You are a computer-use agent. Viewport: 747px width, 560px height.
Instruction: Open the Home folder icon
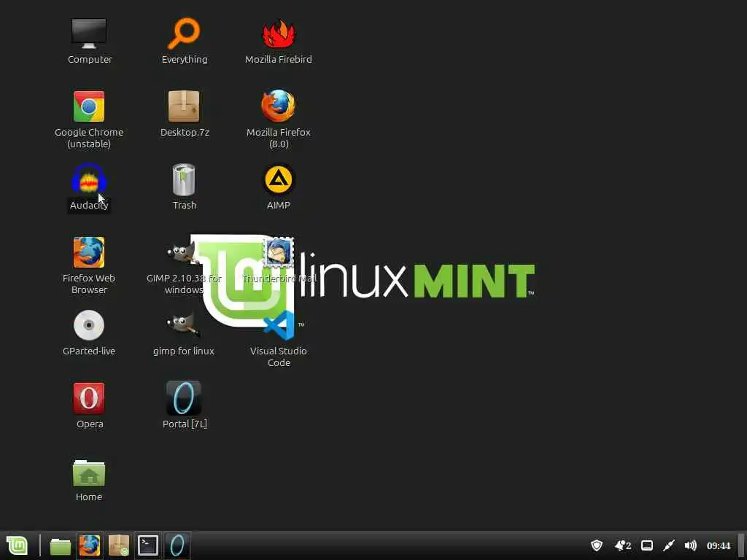tap(89, 472)
